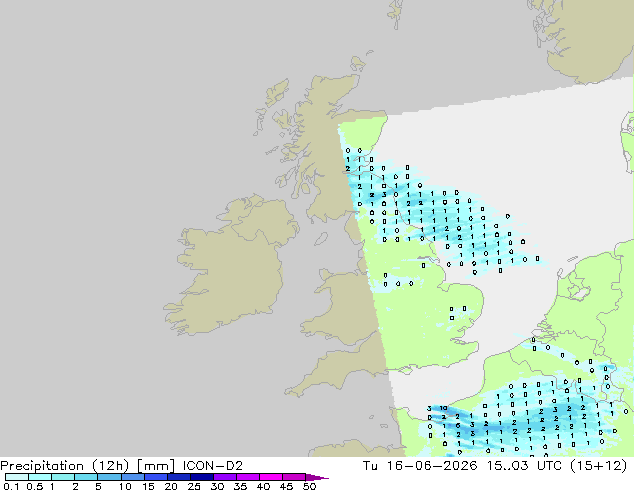Click the '0.5' legend scale value
The image size is (634, 490).
(x=35, y=486)
